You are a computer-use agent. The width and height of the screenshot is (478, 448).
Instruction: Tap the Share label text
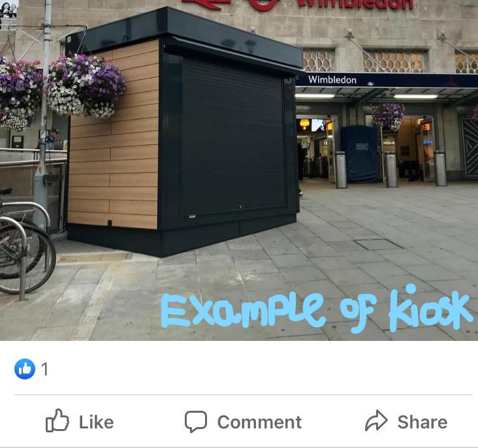coord(422,422)
